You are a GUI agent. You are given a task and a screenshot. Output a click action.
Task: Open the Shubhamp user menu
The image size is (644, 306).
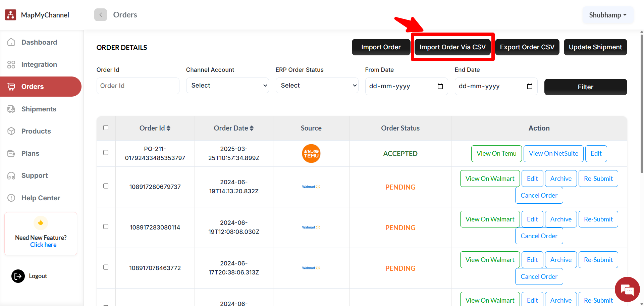(x=608, y=15)
